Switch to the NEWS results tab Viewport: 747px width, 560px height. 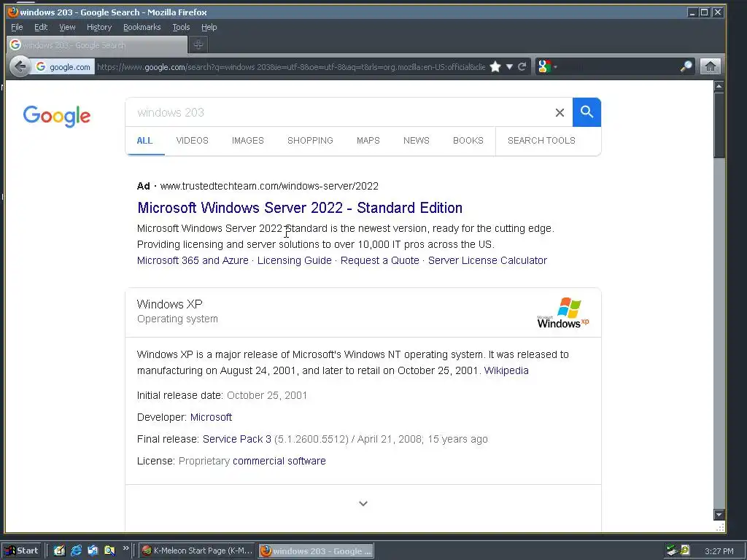[x=417, y=141]
